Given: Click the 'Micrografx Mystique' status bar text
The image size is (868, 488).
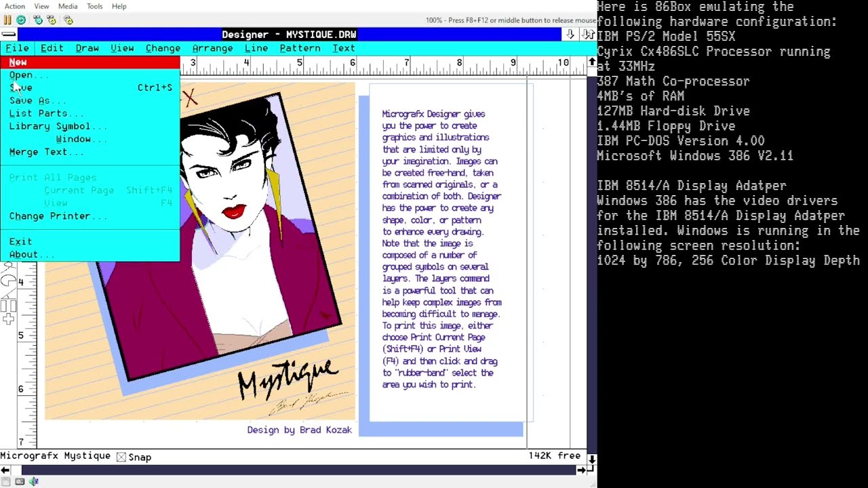Looking at the screenshot, I should pyautogui.click(x=56, y=456).
